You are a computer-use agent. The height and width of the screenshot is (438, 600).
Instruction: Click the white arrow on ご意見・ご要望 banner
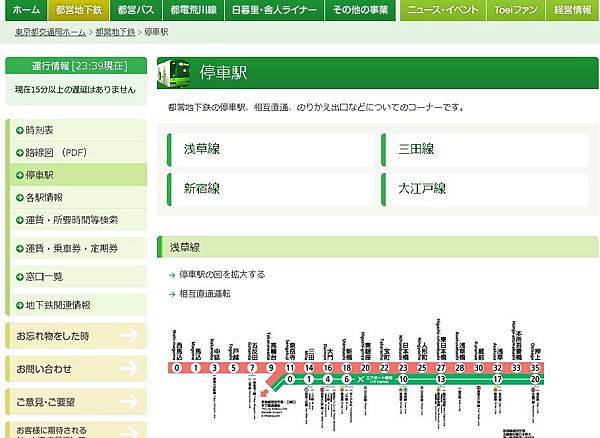pos(129,401)
